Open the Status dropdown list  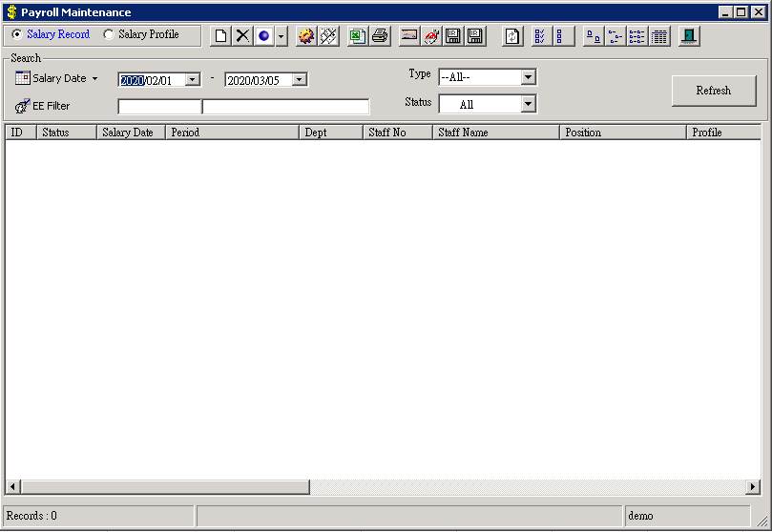[528, 104]
